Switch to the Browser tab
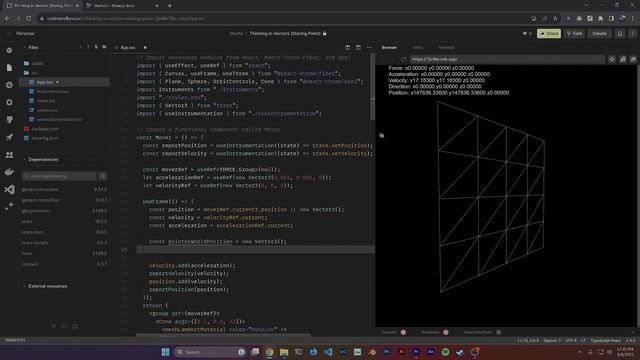This screenshot has width=640, height=360. [x=389, y=47]
